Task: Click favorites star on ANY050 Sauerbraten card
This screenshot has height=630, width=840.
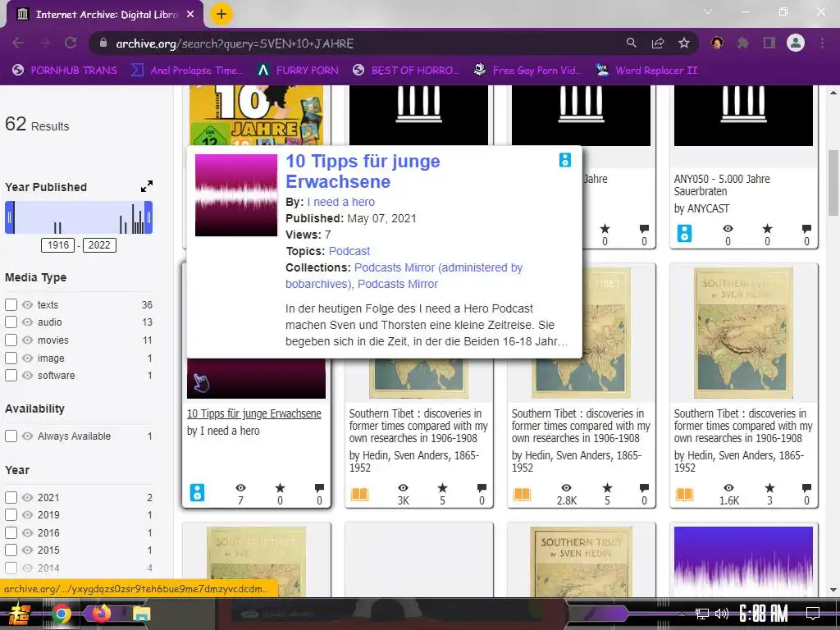Action: [767, 229]
